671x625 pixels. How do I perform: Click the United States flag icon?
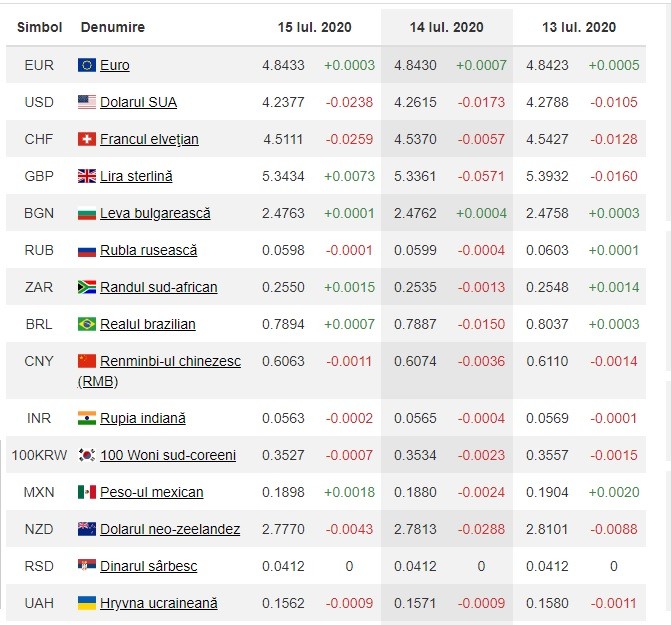[87, 102]
